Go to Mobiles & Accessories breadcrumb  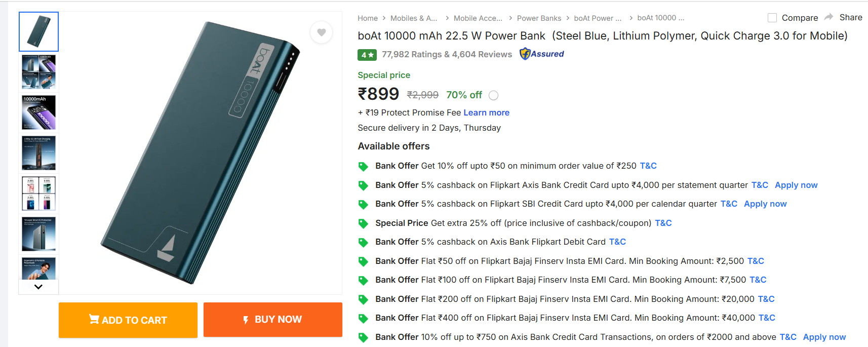[413, 18]
